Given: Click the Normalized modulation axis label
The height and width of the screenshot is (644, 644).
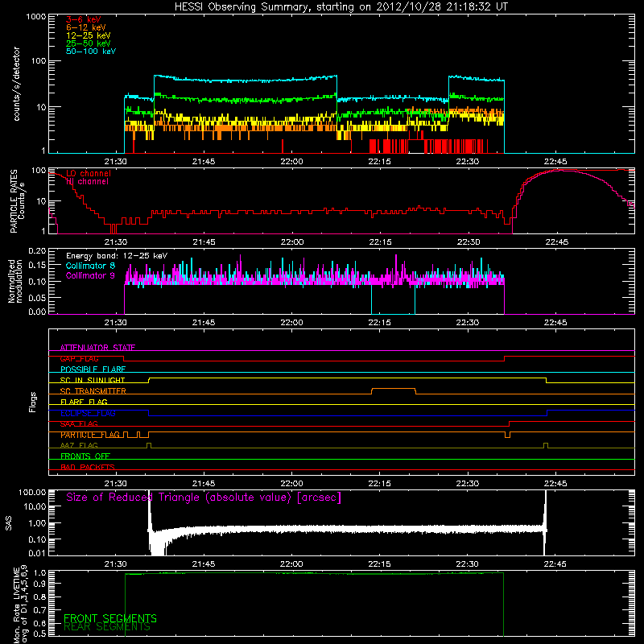Looking at the screenshot, I should 15,281.
